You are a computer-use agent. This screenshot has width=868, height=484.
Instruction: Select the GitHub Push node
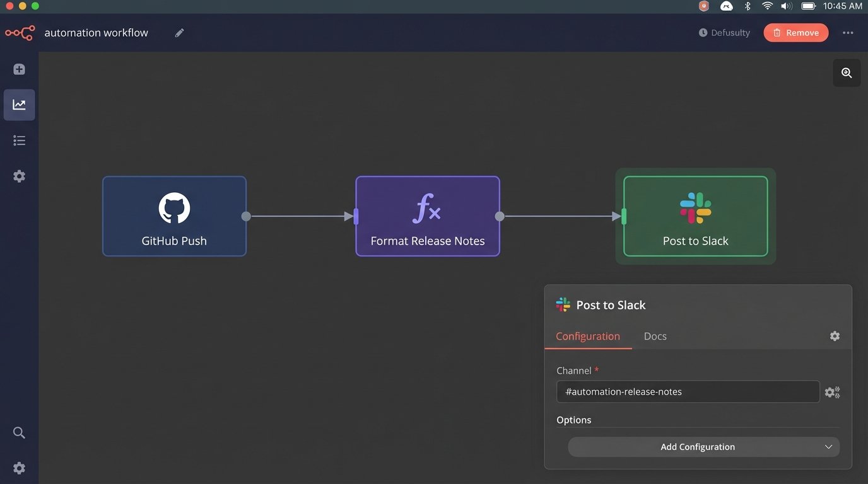point(174,216)
